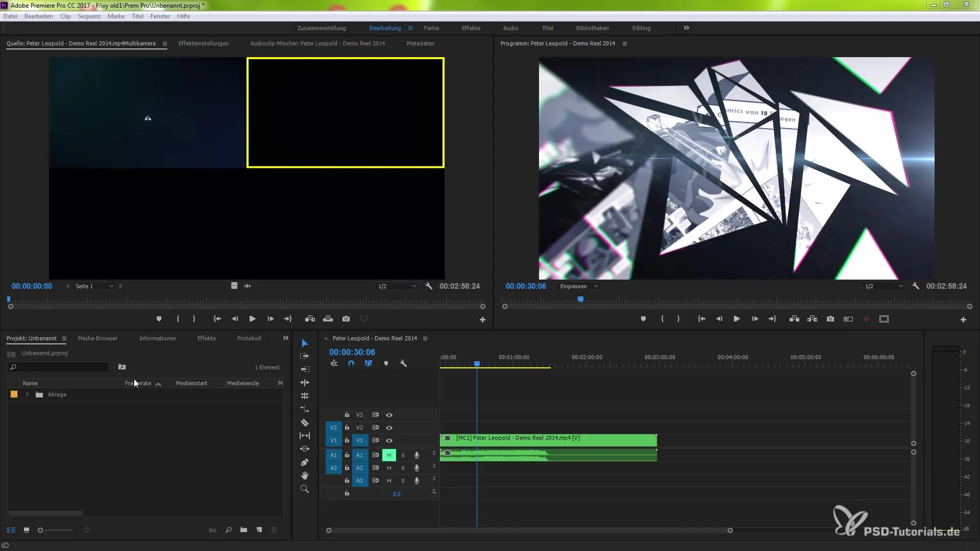Click Source timecode 00:00:00:00
The image size is (980, 551).
pyautogui.click(x=32, y=286)
